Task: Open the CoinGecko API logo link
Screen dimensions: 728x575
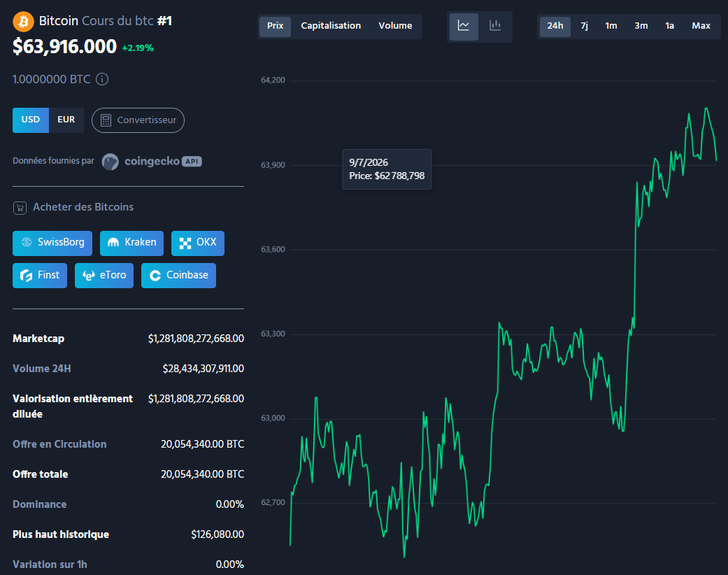Action: (x=152, y=162)
